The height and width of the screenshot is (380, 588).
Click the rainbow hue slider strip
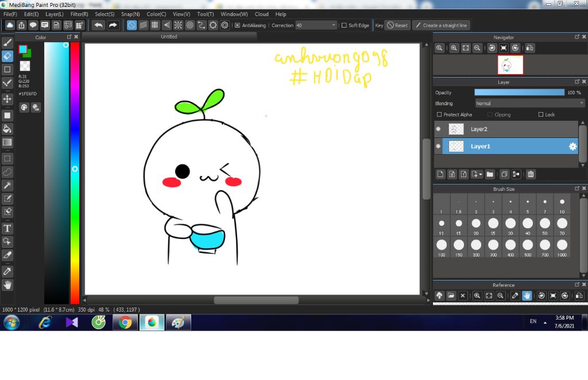[75, 172]
